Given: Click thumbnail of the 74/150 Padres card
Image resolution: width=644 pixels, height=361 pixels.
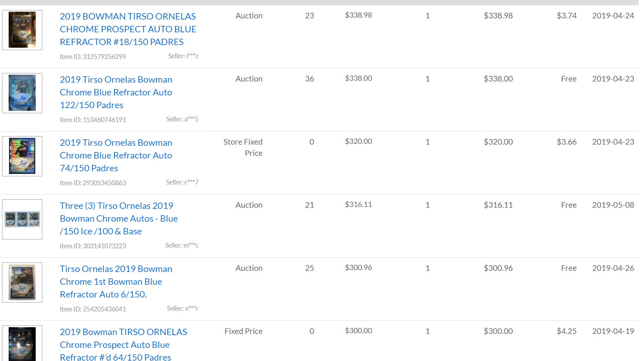Looking at the screenshot, I should [22, 156].
